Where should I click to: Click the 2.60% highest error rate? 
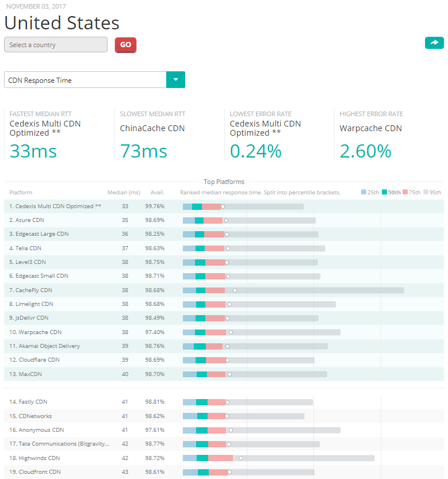pos(365,151)
